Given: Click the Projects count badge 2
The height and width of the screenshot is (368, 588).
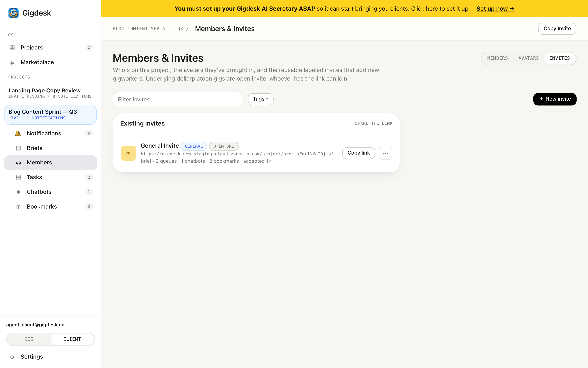Looking at the screenshot, I should (x=89, y=47).
